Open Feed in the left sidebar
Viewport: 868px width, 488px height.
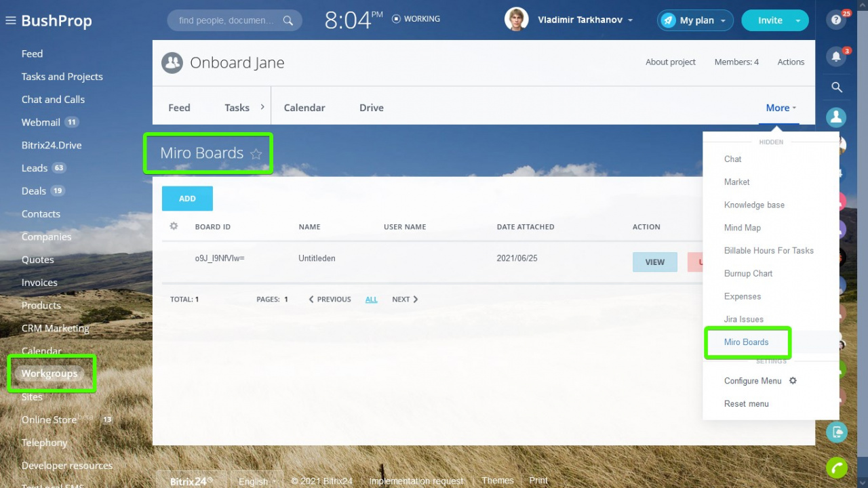(32, 54)
